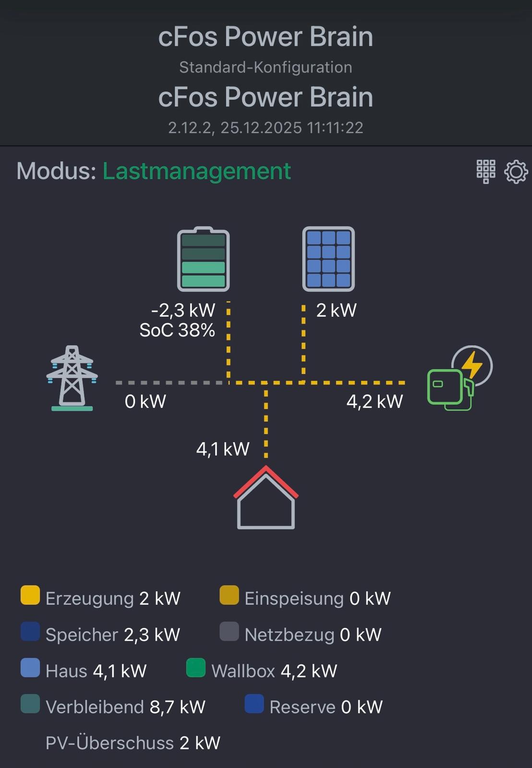This screenshot has width=532, height=768.
Task: Tap the battery storage icon
Action: [x=203, y=259]
